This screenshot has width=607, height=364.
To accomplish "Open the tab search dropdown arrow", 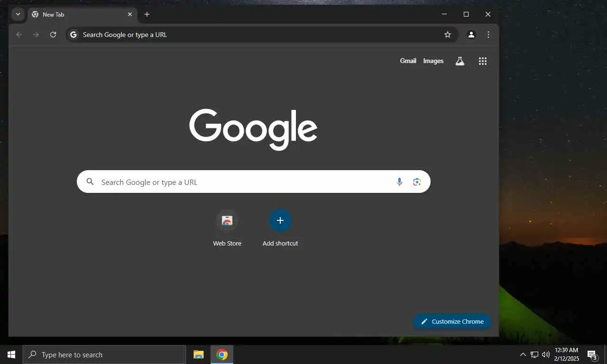I will coord(18,14).
